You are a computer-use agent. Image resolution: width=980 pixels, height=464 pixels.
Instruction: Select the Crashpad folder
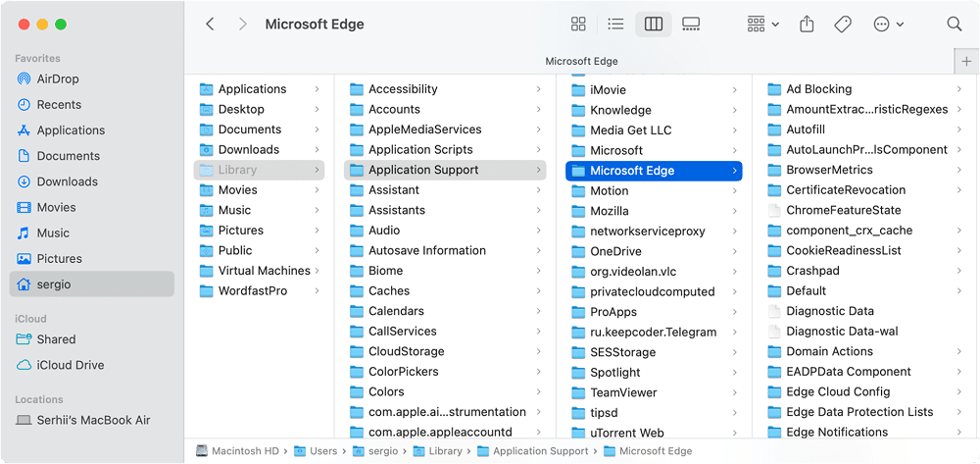tap(865, 271)
